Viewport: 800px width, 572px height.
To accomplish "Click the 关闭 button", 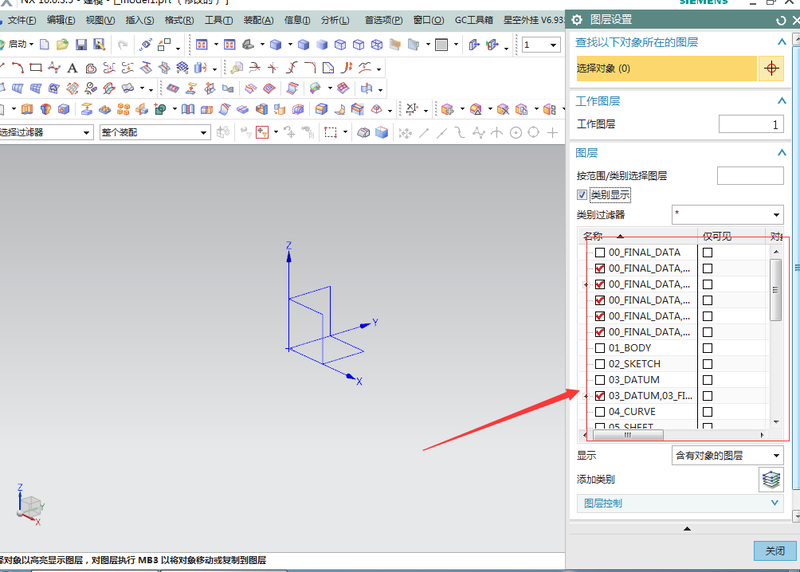I will click(x=775, y=551).
